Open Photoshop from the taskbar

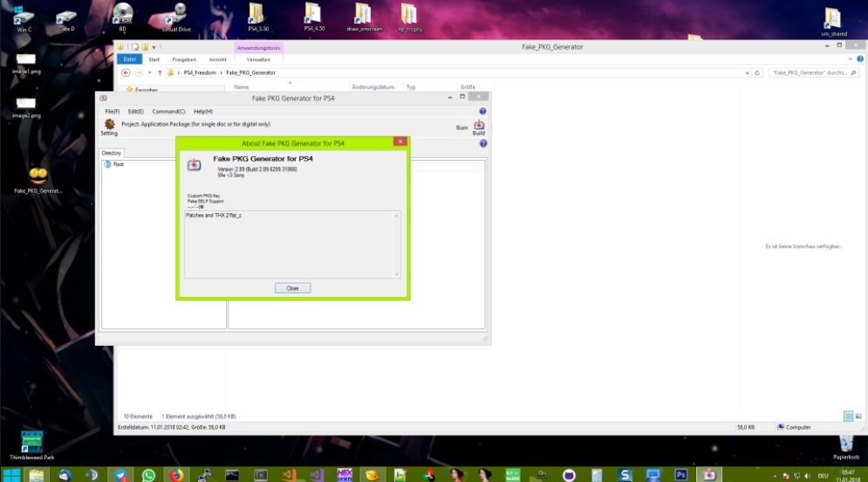click(681, 475)
